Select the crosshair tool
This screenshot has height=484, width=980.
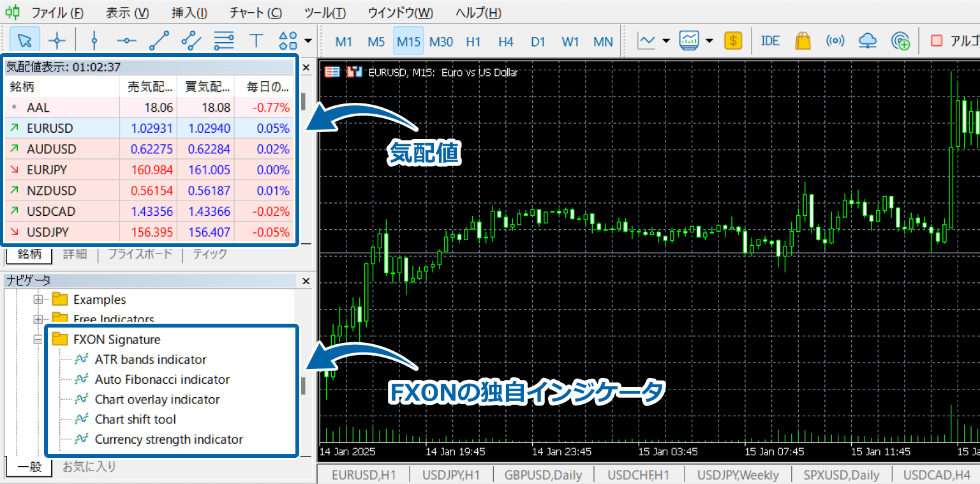(57, 41)
